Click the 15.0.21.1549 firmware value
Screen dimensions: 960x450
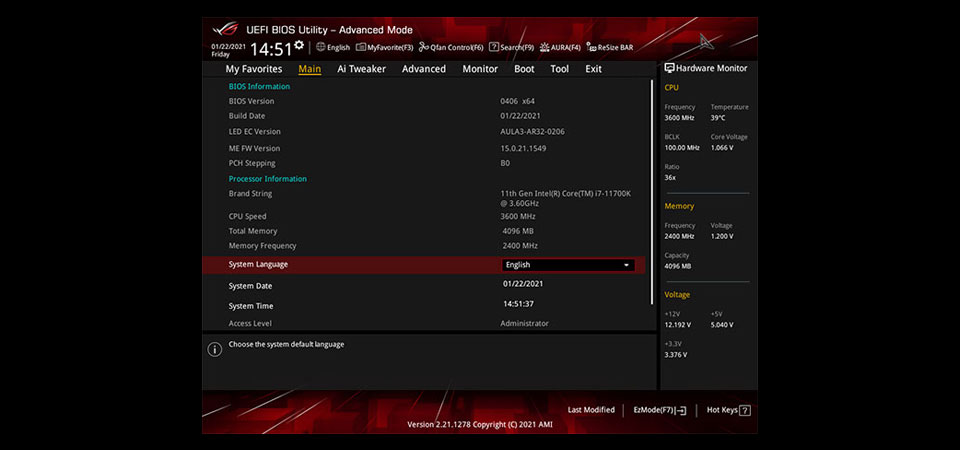pos(523,148)
